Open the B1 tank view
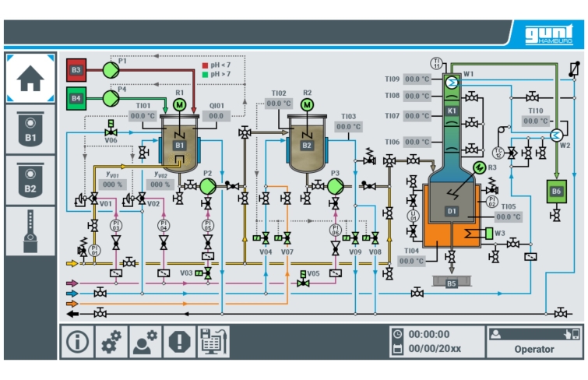 click(30, 129)
